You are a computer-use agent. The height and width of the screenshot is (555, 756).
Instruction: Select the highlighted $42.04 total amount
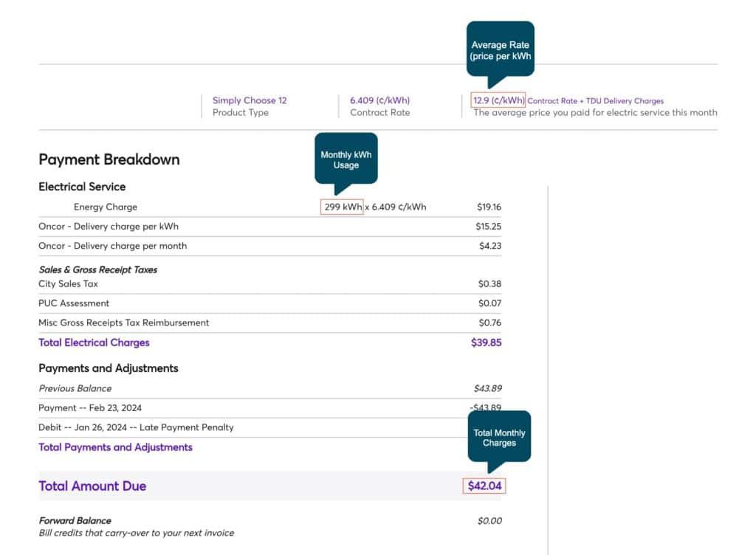point(484,486)
